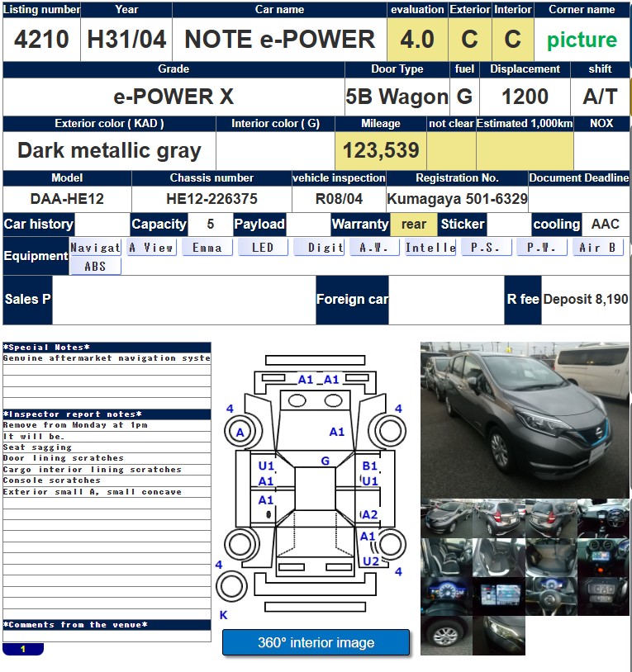
Task: Select chassis number HE12-226375
Action: pos(211,199)
